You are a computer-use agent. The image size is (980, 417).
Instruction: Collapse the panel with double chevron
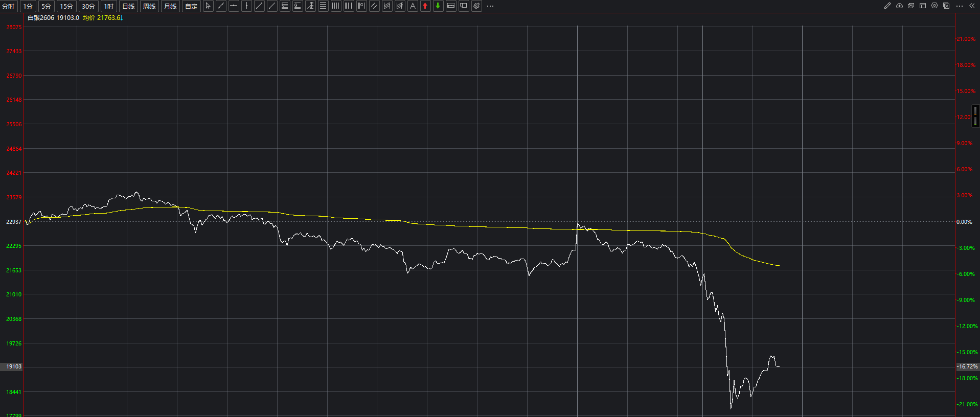click(972, 6)
